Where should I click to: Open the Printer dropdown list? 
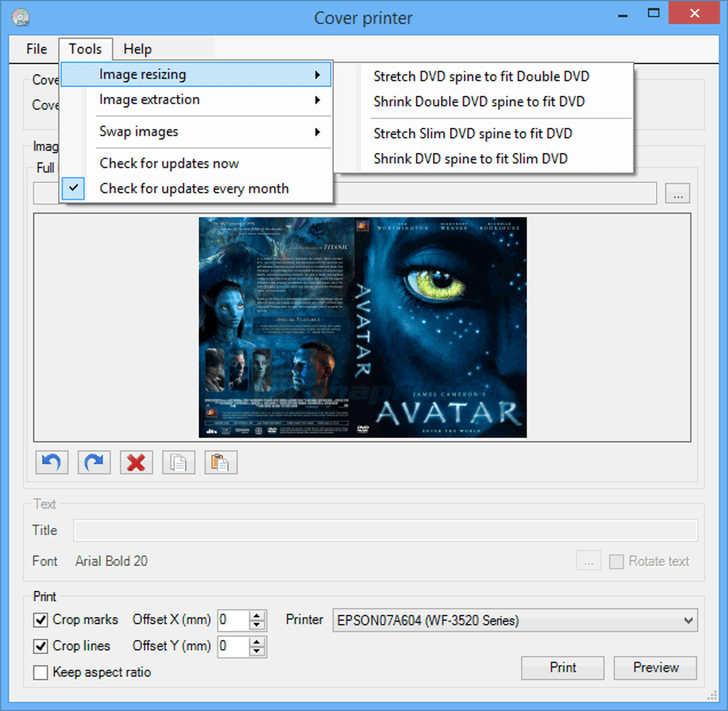point(688,620)
